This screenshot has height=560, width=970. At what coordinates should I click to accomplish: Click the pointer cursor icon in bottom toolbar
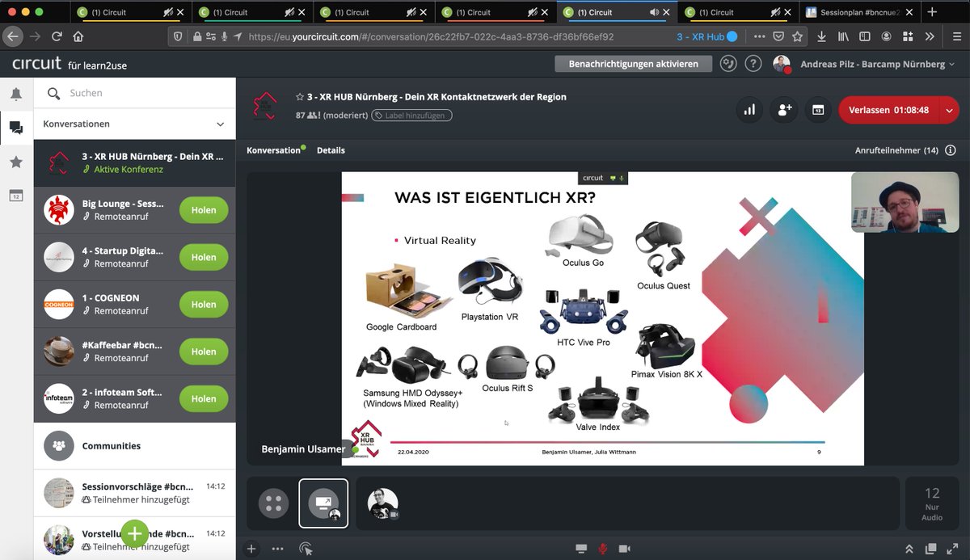[x=306, y=549]
